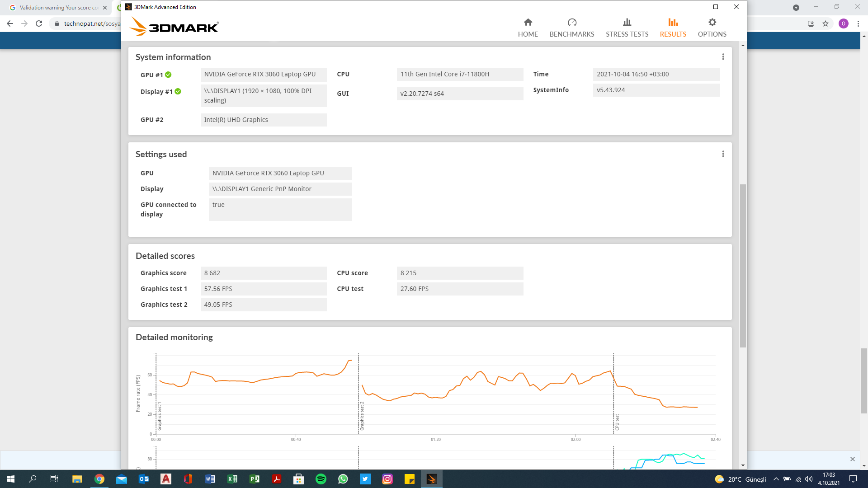Click the Graphics test 2 chart marker
Image resolution: width=868 pixels, height=488 pixels.
[x=362, y=416]
